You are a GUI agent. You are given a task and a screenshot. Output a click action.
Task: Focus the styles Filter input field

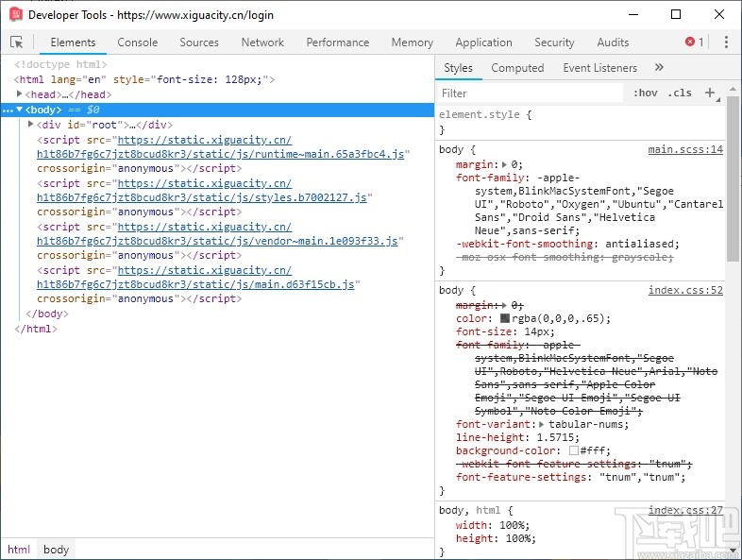click(x=531, y=93)
